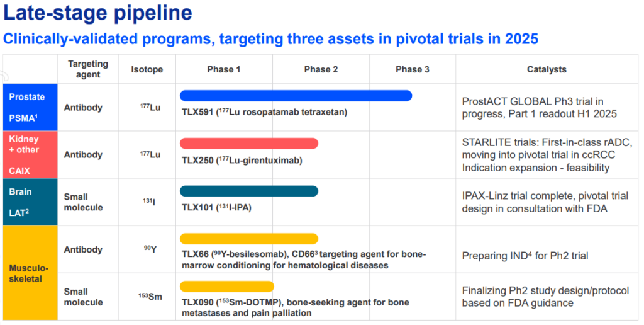Screen dimensions: 644x325
Task: Select TLX101 (131I-IPA) label
Action: click(x=216, y=208)
